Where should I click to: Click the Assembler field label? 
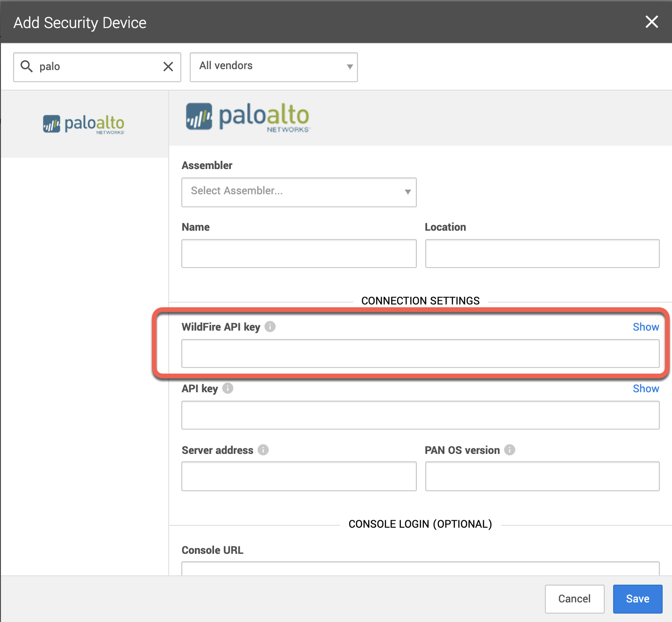[x=207, y=165]
